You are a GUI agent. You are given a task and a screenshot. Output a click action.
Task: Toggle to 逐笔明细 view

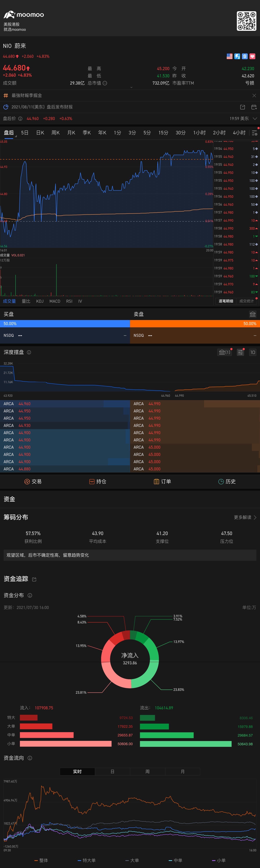226,301
